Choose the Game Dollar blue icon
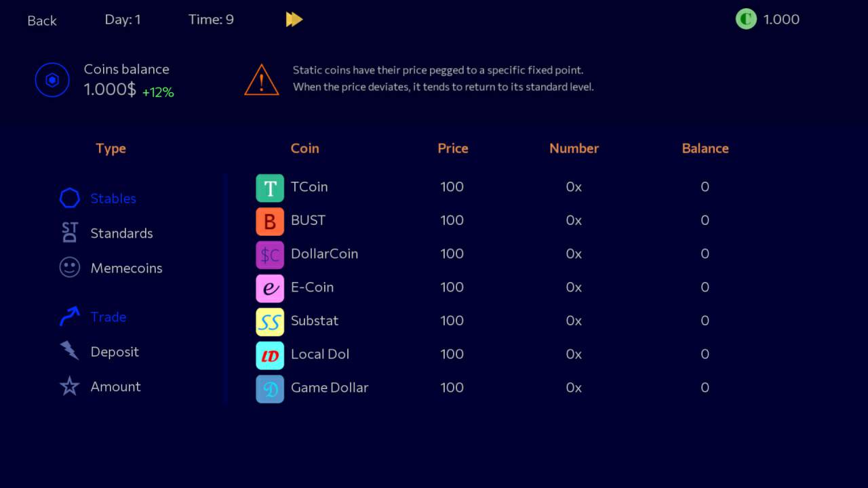The width and height of the screenshot is (868, 488). [270, 389]
